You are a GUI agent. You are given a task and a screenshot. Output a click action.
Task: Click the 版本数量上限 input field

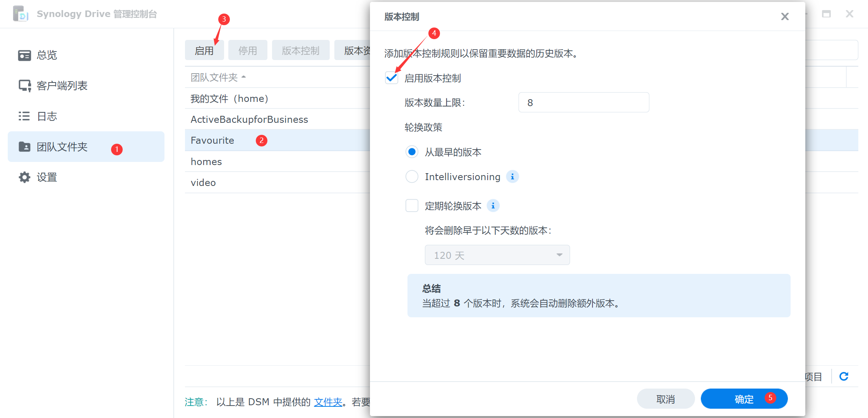pyautogui.click(x=583, y=103)
